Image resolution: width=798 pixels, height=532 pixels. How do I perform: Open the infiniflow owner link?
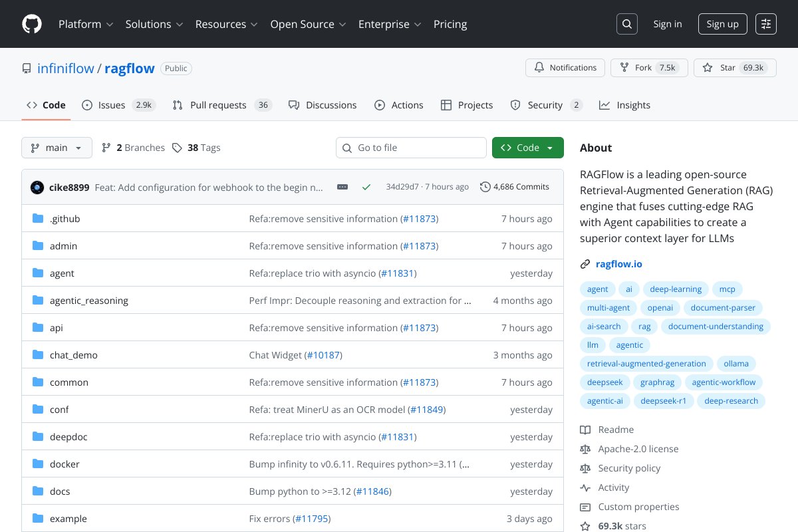coord(66,68)
